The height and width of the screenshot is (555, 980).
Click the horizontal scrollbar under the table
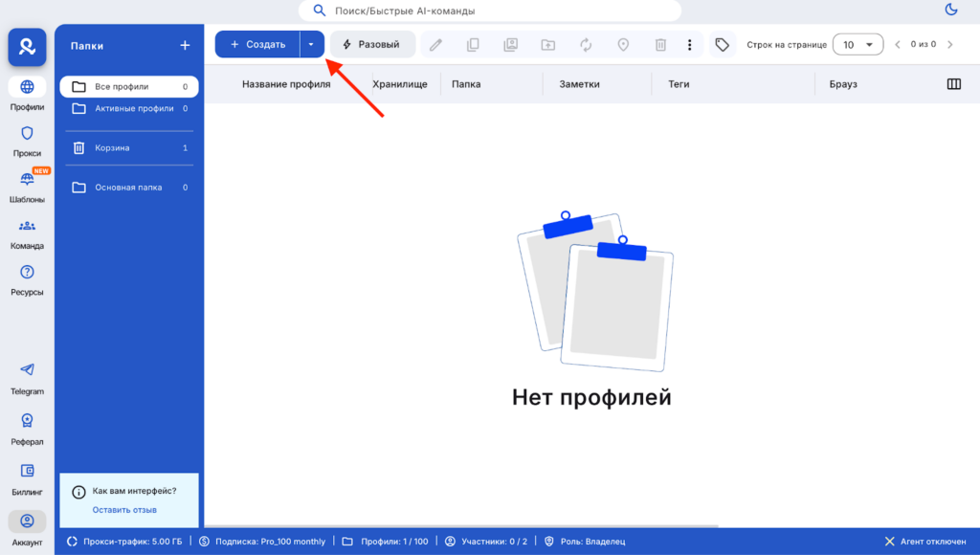[461, 526]
